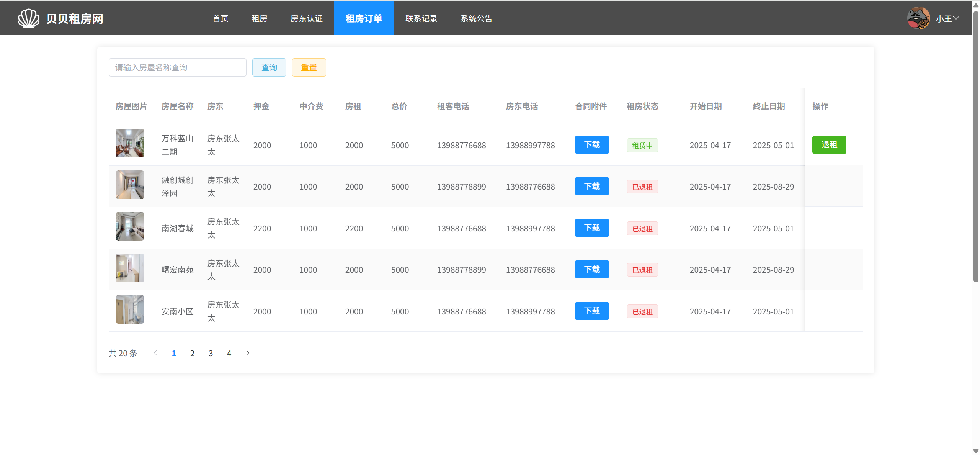Viewport: 980px width, 455px height.
Task: Open 联系记录 navigation item
Action: (421, 18)
